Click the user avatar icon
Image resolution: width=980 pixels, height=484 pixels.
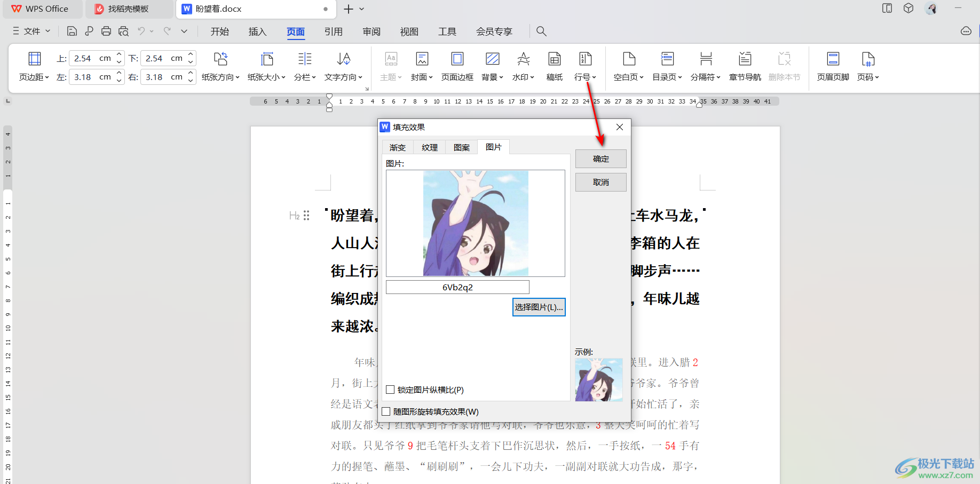932,9
